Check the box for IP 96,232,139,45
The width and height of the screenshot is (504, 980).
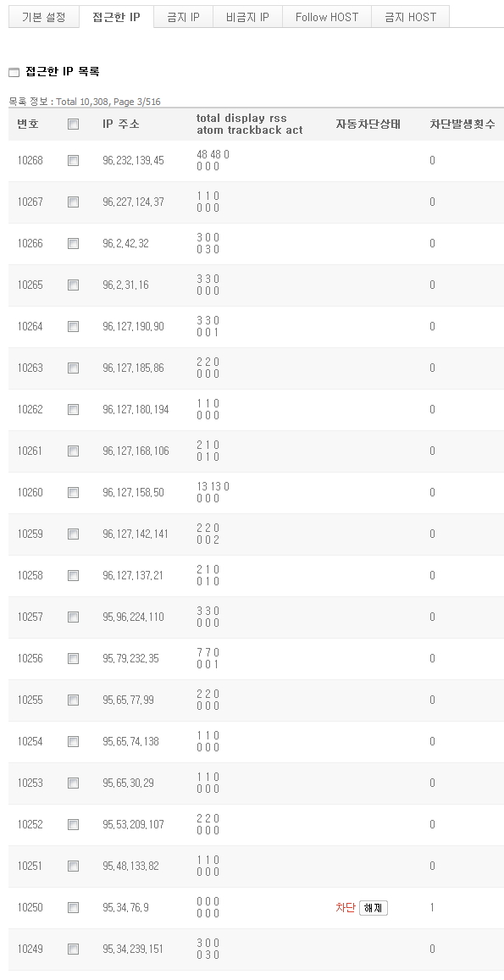click(x=73, y=161)
